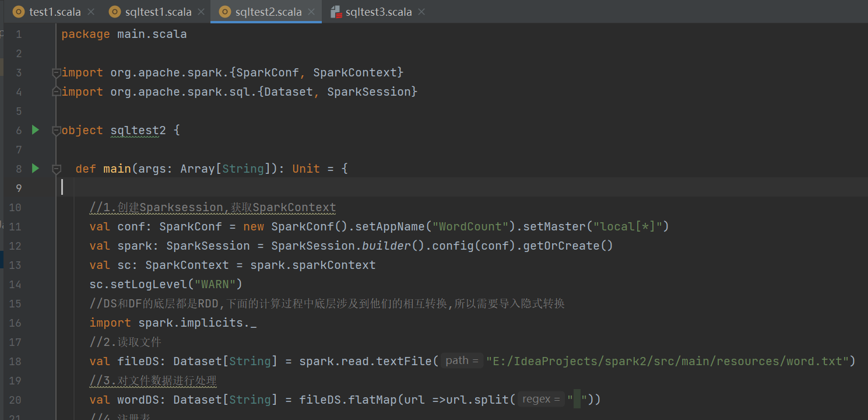Click the 'package' keyword on line 1
The width and height of the screenshot is (868, 420).
tap(86, 34)
